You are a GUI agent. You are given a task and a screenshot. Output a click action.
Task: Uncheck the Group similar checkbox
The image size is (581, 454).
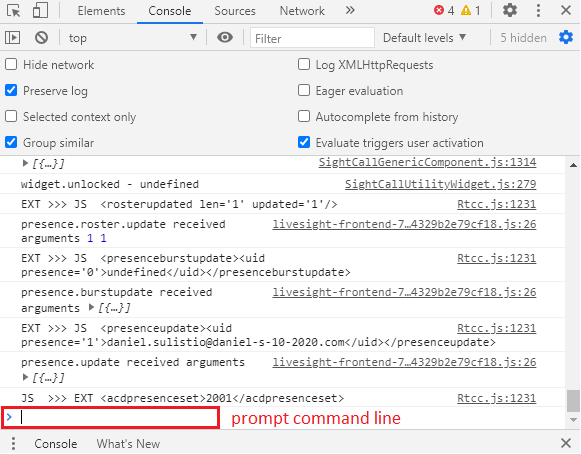click(11, 142)
